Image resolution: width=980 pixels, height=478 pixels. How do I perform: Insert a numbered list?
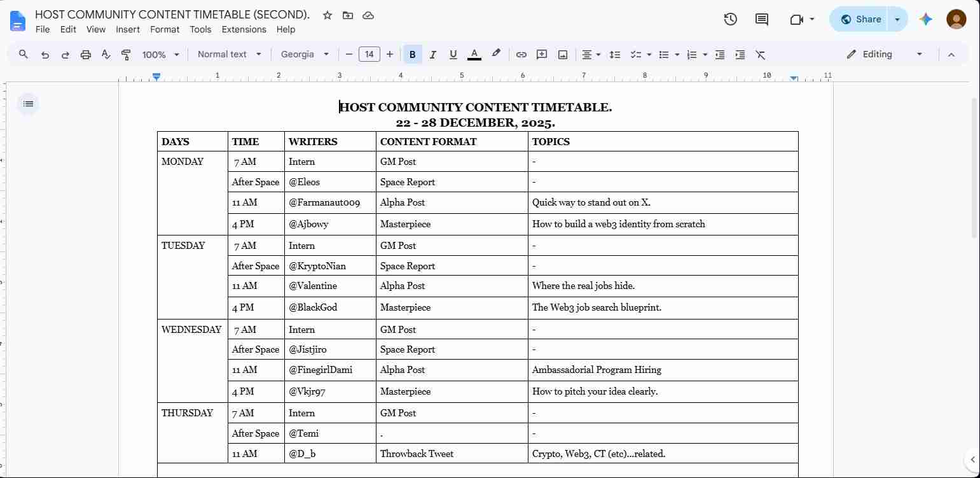click(x=692, y=55)
